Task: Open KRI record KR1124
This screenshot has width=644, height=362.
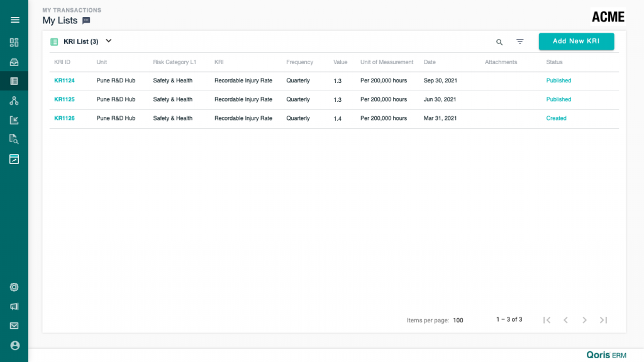Action: pos(65,80)
